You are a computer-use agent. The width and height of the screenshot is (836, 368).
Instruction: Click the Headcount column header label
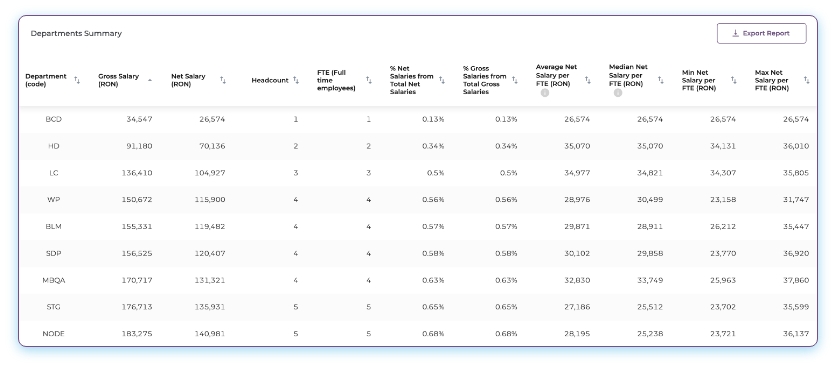tap(270, 80)
